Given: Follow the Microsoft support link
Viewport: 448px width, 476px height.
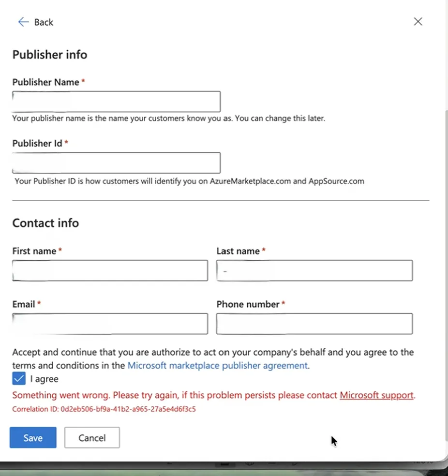Looking at the screenshot, I should tap(376, 395).
